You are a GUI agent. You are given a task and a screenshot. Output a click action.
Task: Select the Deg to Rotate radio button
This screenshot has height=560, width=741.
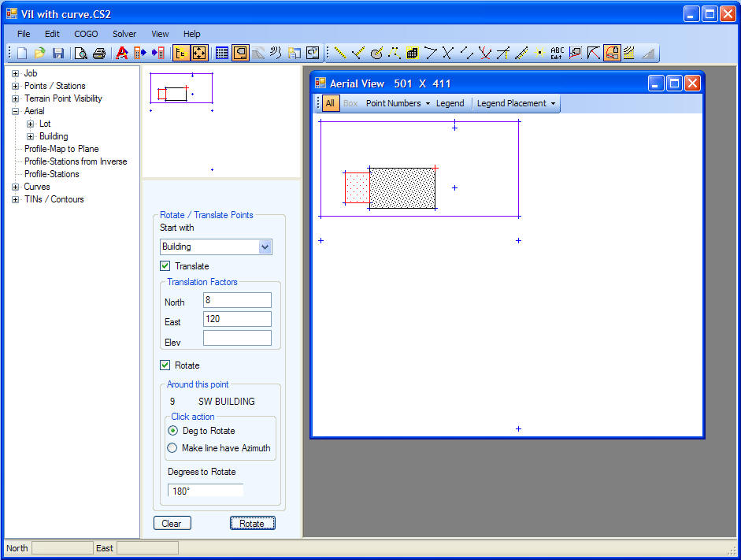pos(173,431)
